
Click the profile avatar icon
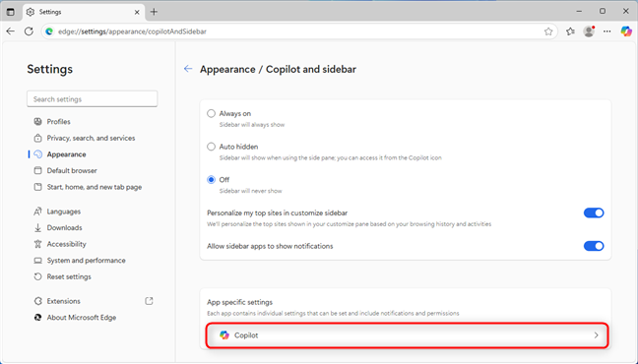pos(589,31)
